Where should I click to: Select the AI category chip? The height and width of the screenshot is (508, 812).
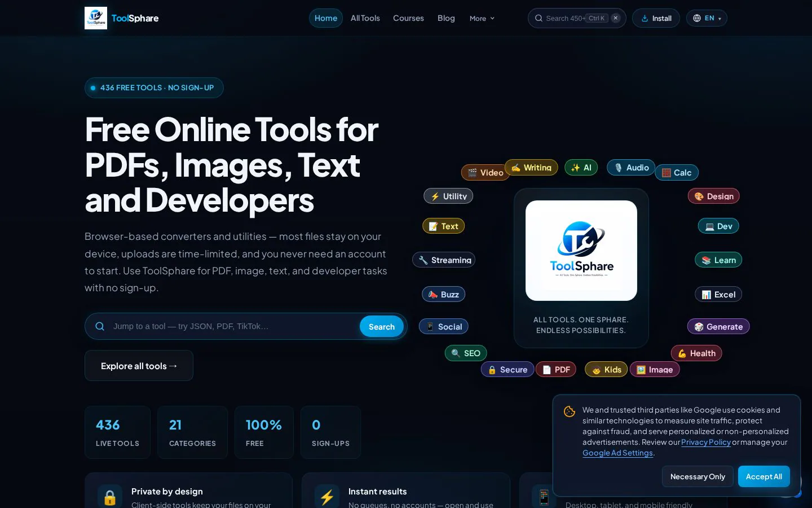[581, 168]
